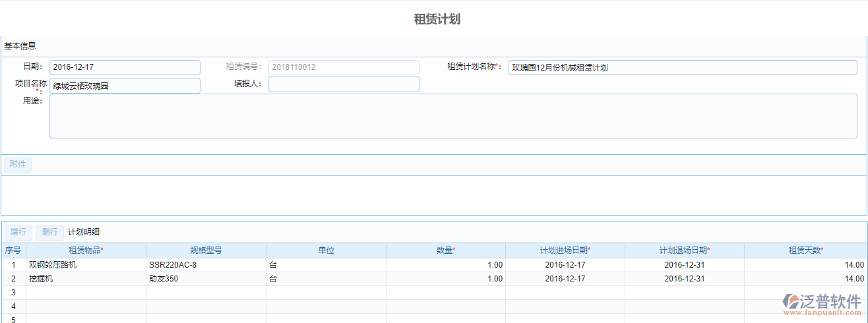Image resolution: width=868 pixels, height=323 pixels.
Task: Select the 挖掘机 cell in row 2
Action: [86, 279]
